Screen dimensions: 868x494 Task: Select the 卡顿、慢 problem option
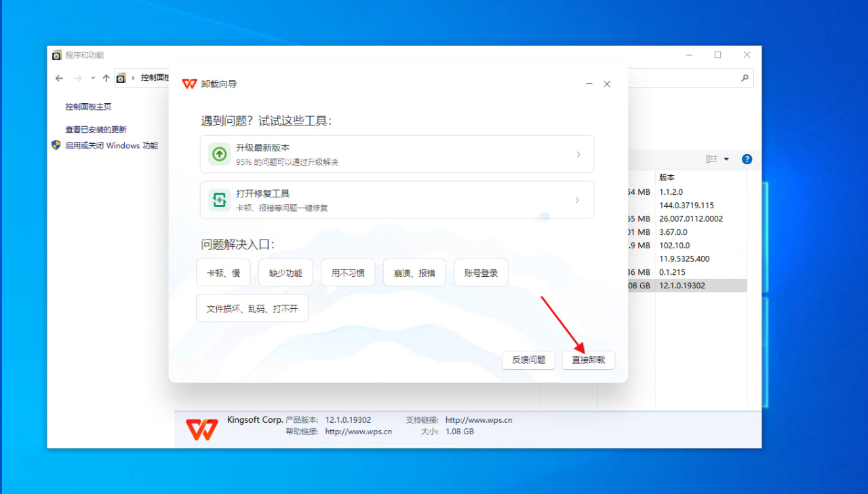(223, 273)
